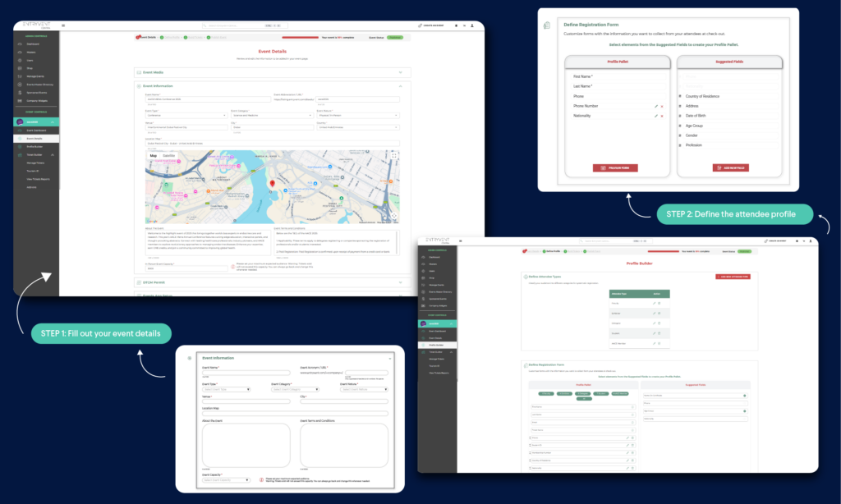841x504 pixels.
Task: Switch the map to Map view
Action: (x=153, y=155)
